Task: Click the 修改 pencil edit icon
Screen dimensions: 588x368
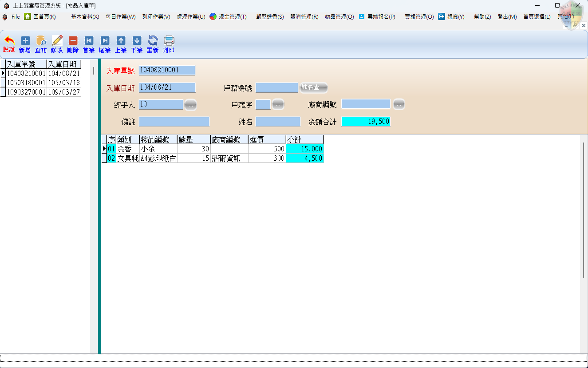Action: [57, 41]
